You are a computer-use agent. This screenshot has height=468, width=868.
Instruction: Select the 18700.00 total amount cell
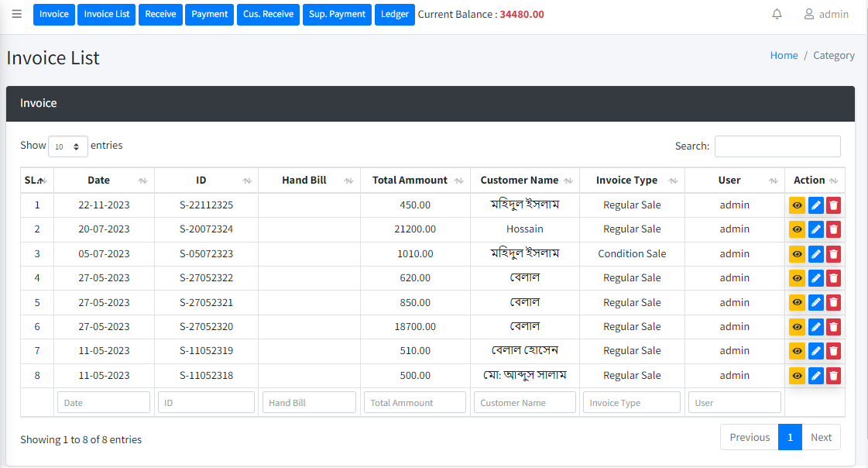click(x=415, y=327)
